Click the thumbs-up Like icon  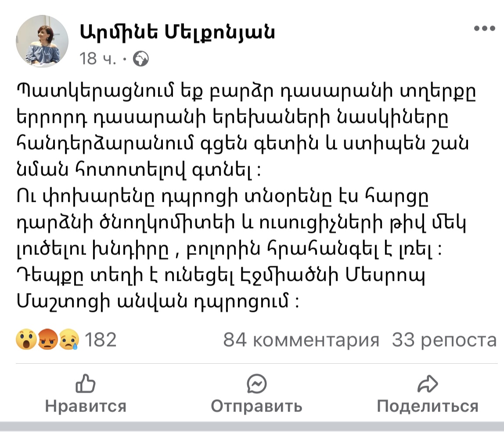pyautogui.click(x=86, y=383)
